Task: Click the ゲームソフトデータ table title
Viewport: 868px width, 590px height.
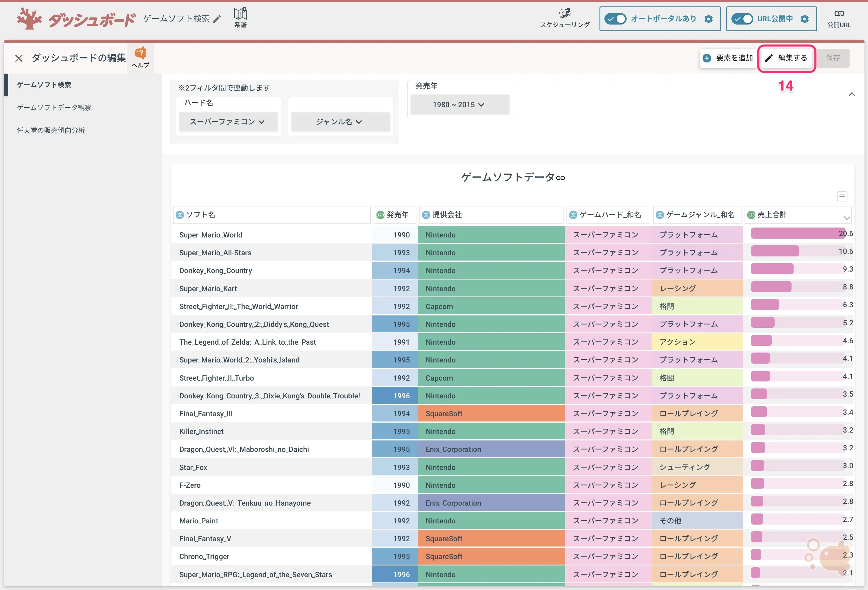Action: coord(508,177)
